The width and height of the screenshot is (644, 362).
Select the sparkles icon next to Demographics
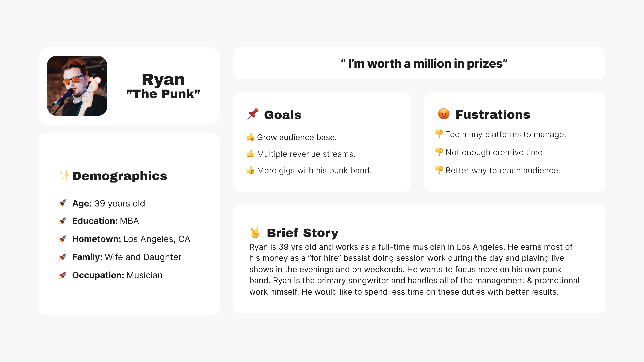(x=65, y=175)
